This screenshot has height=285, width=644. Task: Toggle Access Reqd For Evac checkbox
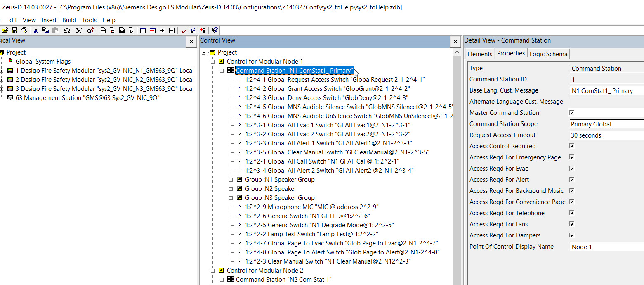click(x=572, y=169)
